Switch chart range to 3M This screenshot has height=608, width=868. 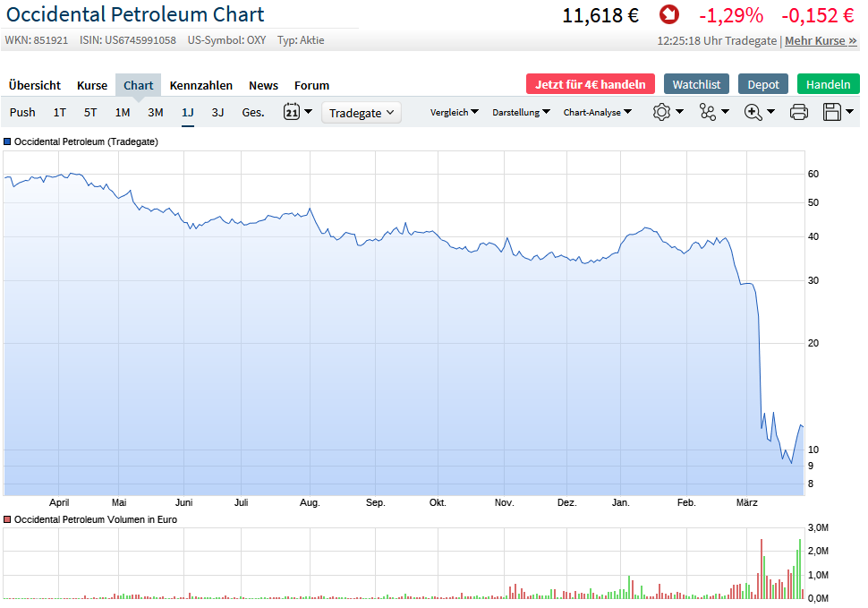(156, 112)
